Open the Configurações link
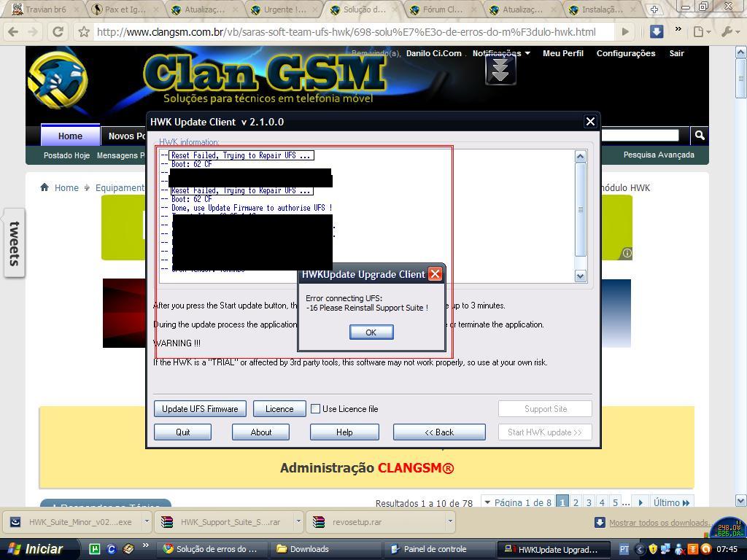747x560 pixels. click(626, 53)
